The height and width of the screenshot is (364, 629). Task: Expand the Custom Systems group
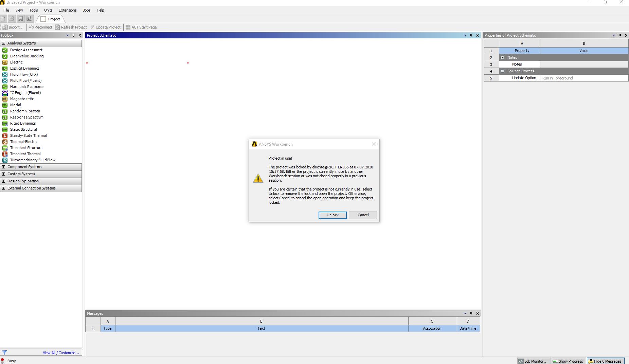coord(4,174)
